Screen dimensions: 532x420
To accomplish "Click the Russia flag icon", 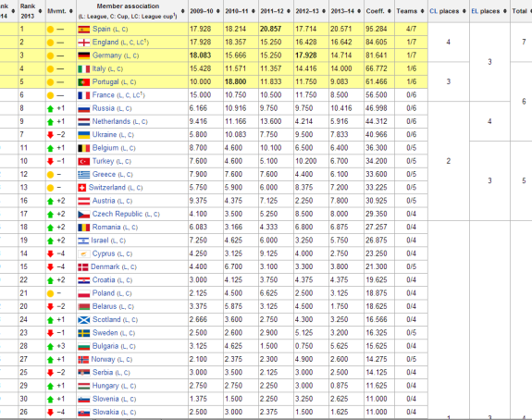I will (84, 109).
